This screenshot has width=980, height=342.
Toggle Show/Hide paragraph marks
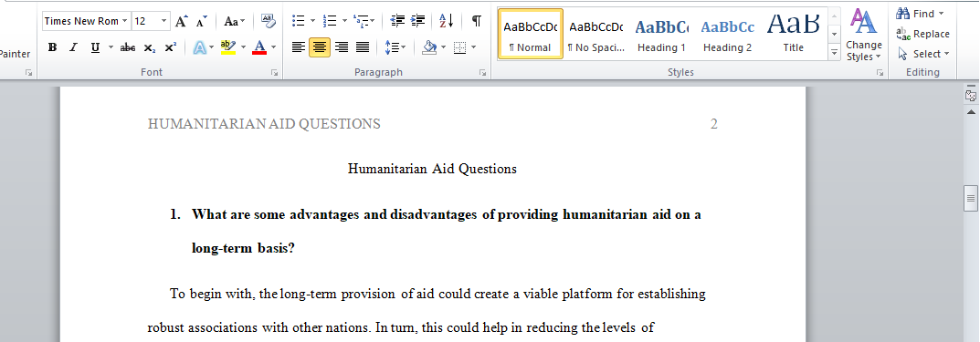[477, 21]
